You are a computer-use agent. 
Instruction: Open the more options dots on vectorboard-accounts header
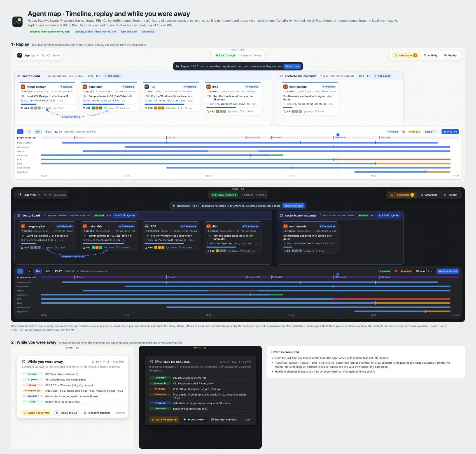395,76
